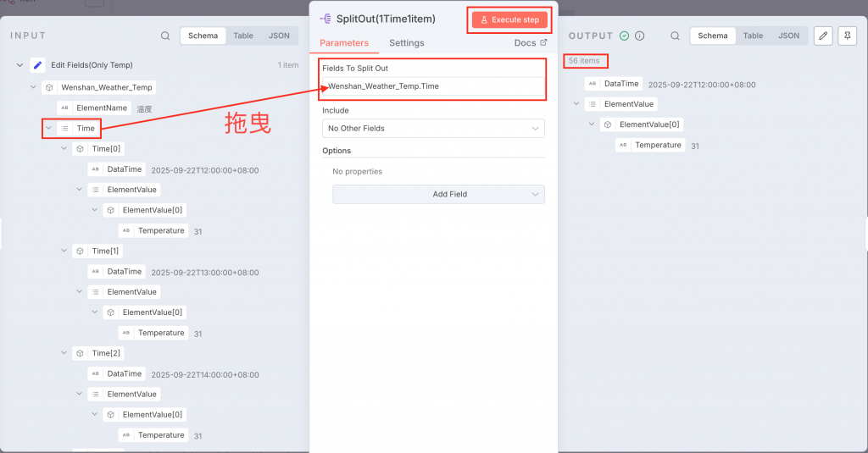Open the Docs link
This screenshot has width=868, height=453.
click(x=531, y=42)
